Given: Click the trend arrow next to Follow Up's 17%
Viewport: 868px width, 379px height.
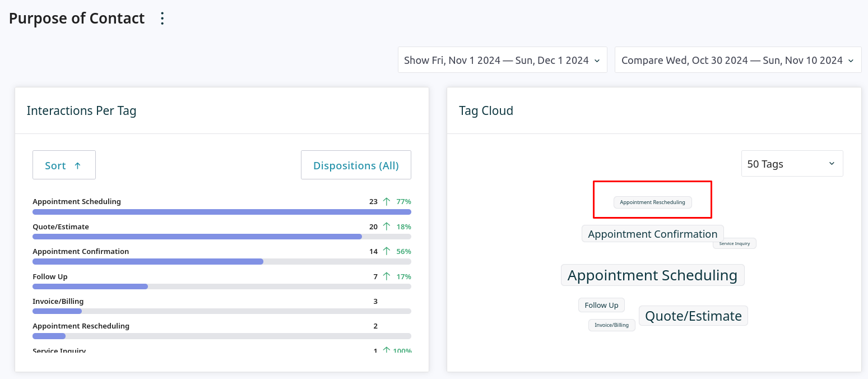Looking at the screenshot, I should tap(387, 276).
